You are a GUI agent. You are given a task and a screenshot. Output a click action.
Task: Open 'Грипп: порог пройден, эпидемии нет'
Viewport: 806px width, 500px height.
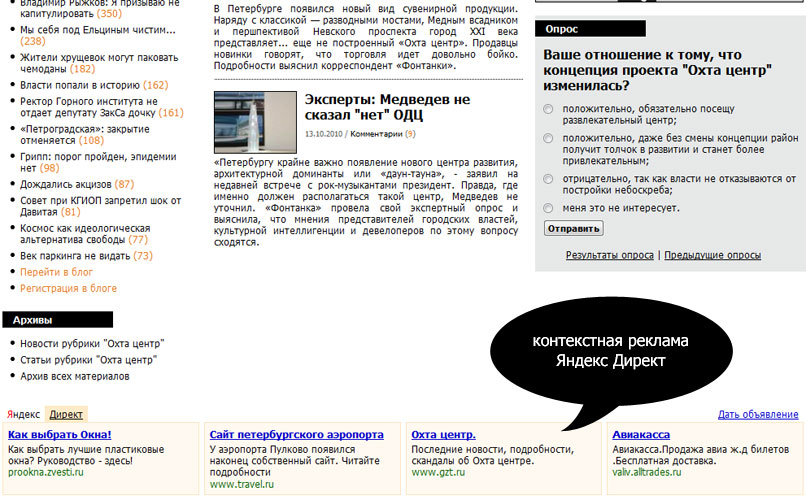click(98, 162)
